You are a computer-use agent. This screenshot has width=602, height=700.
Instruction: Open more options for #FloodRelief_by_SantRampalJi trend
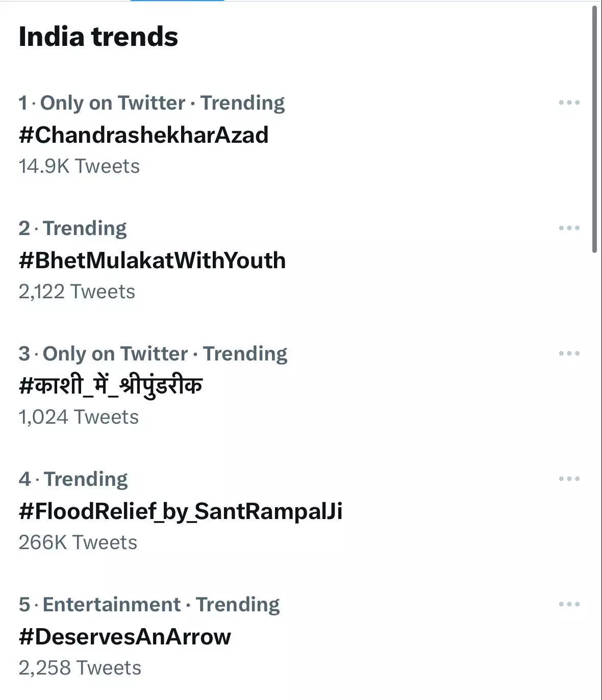(569, 479)
